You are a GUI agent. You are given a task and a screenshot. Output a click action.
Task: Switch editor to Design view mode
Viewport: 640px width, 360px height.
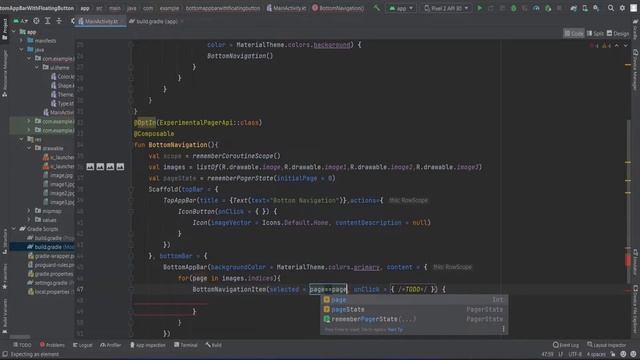click(618, 33)
